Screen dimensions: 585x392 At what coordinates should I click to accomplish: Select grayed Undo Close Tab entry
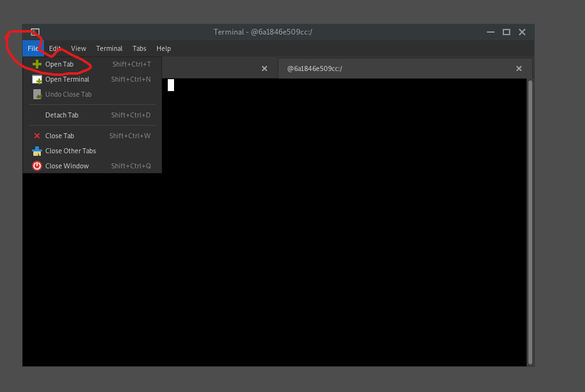coord(92,94)
